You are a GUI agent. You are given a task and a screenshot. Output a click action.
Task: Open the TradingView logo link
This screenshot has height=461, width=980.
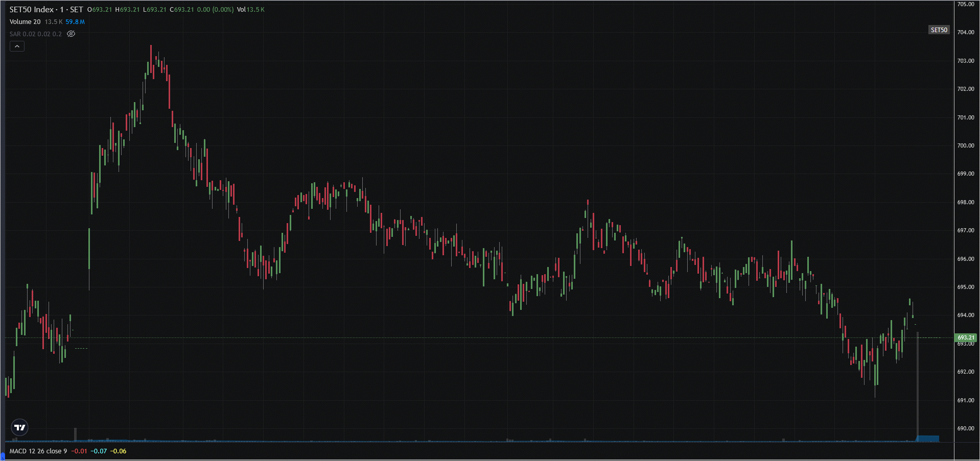20,427
